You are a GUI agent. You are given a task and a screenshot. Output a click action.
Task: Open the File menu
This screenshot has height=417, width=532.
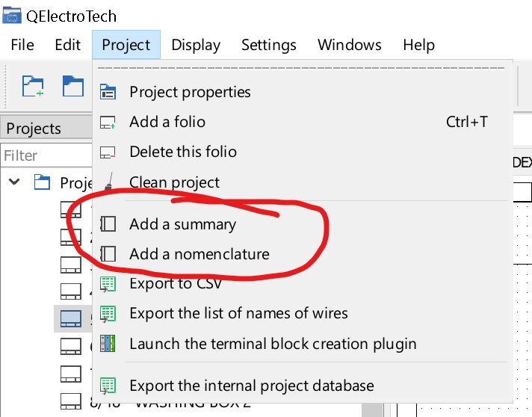(22, 45)
